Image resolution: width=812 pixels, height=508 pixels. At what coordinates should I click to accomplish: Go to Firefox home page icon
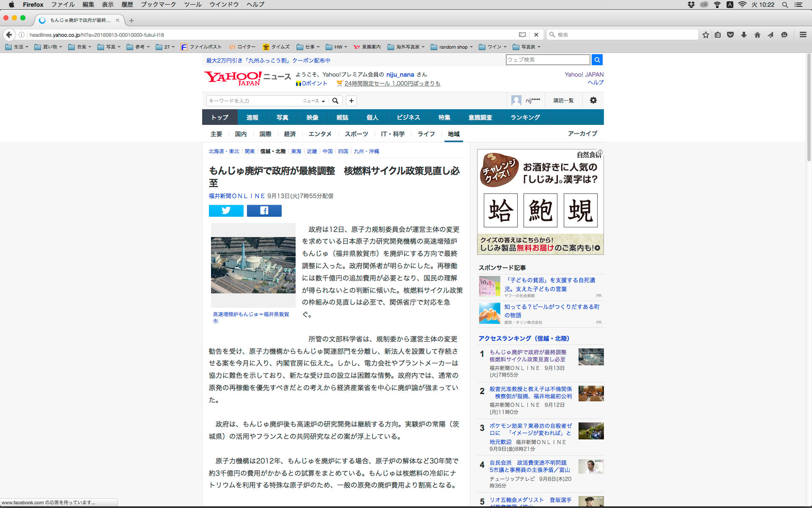tap(757, 35)
